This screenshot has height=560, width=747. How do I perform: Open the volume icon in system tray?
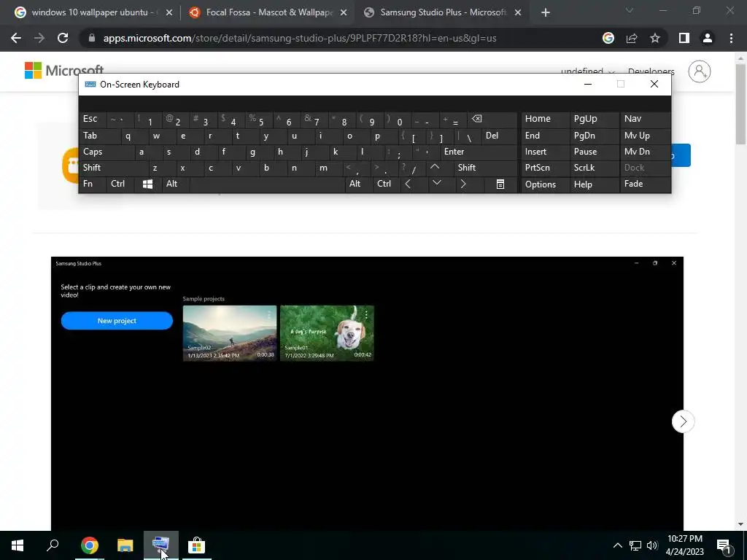pyautogui.click(x=652, y=545)
